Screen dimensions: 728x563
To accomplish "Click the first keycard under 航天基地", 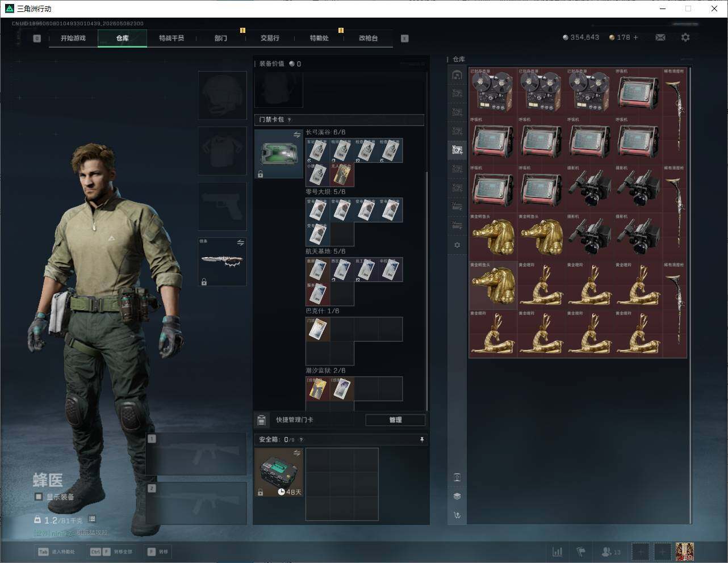I will point(318,270).
